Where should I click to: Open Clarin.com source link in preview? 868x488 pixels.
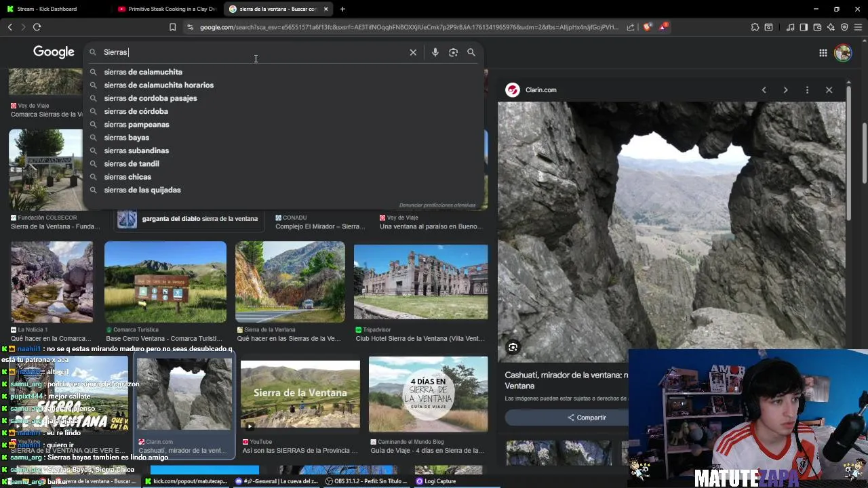click(531, 90)
